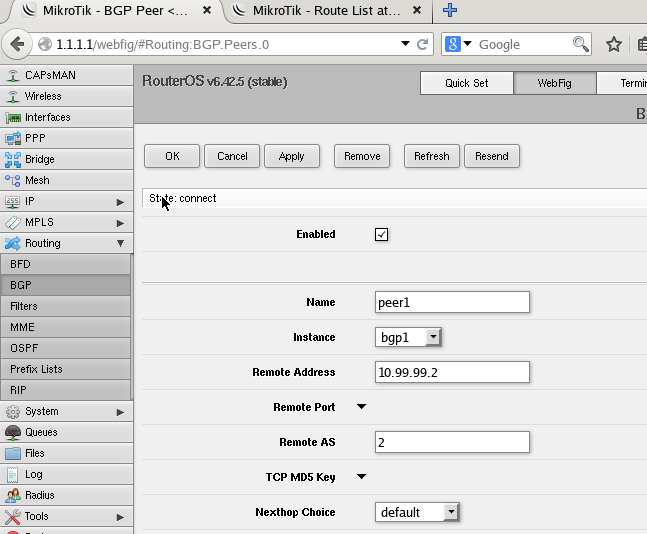Click the System gear icon
This screenshot has height=534, width=647.
pyautogui.click(x=13, y=412)
